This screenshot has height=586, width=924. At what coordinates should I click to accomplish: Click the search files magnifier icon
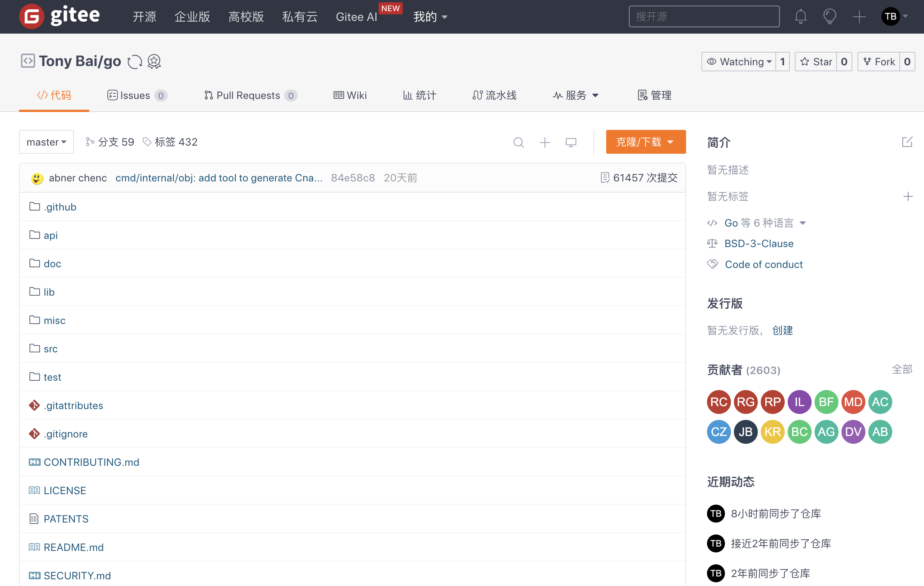point(518,142)
